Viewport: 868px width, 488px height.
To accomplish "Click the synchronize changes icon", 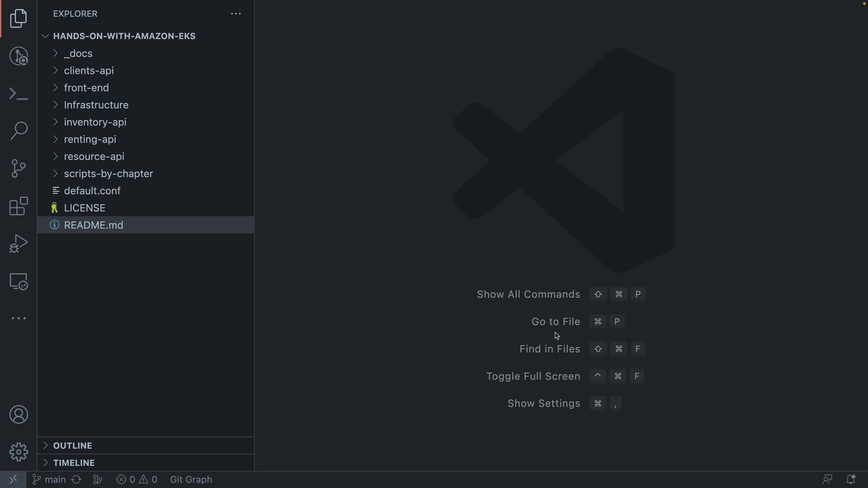I will pyautogui.click(x=76, y=479).
